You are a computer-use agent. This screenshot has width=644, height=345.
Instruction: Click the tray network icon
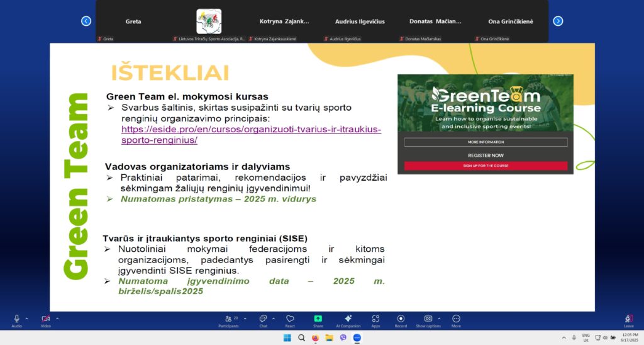click(x=597, y=338)
